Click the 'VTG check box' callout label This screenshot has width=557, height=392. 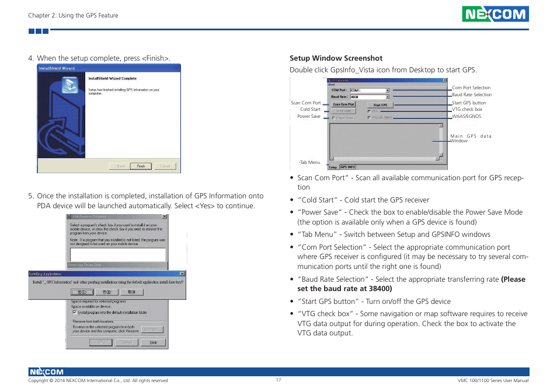467,109
